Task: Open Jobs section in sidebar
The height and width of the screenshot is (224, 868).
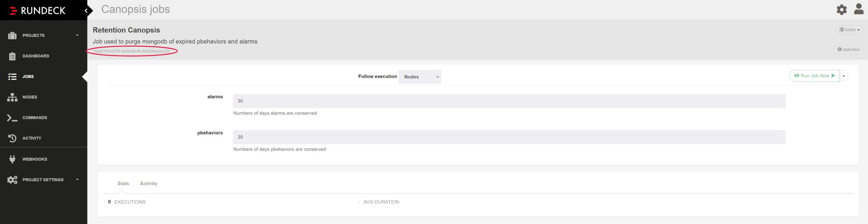Action: (x=28, y=76)
